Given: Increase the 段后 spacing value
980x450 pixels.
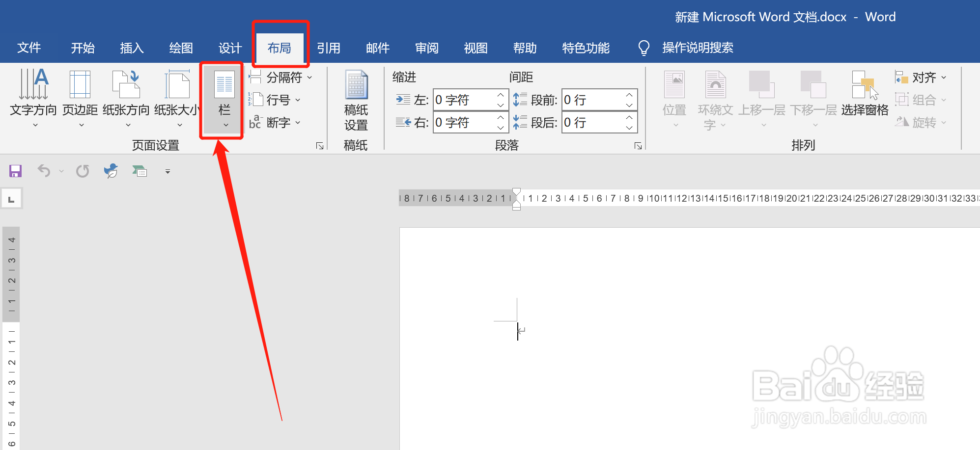Looking at the screenshot, I should [629, 117].
